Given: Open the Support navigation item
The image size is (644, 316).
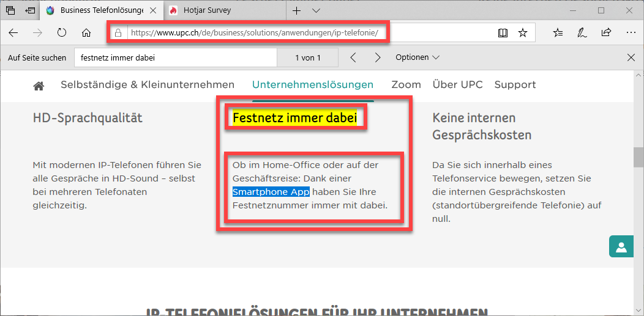Looking at the screenshot, I should click(515, 85).
